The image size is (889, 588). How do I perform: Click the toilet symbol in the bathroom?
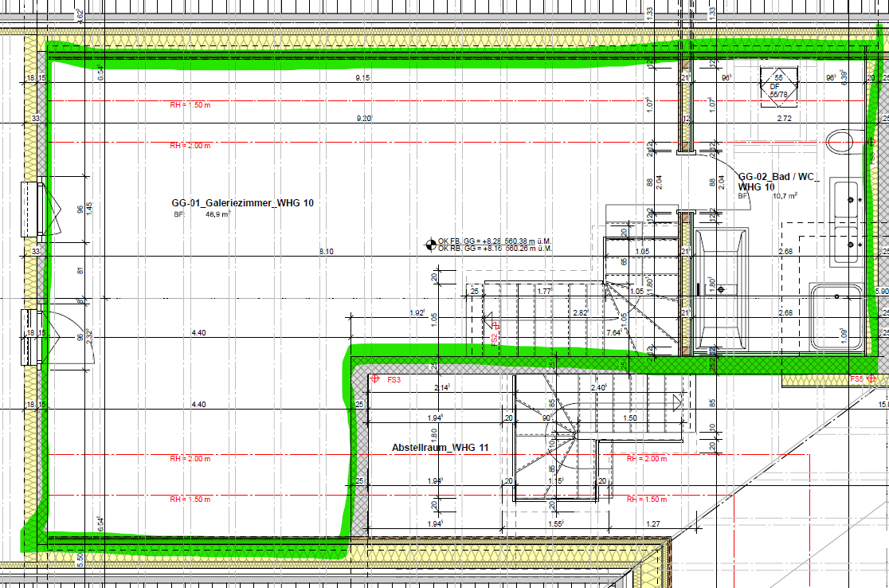pos(841,143)
